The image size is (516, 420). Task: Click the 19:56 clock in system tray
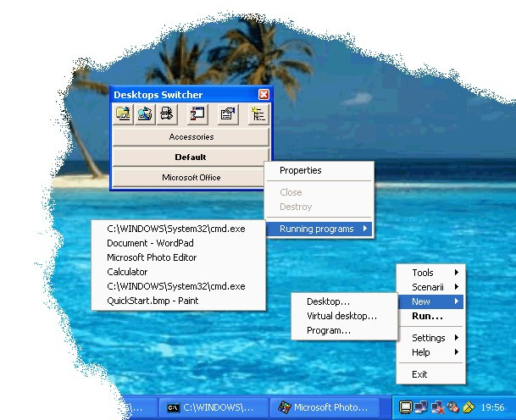coord(492,407)
